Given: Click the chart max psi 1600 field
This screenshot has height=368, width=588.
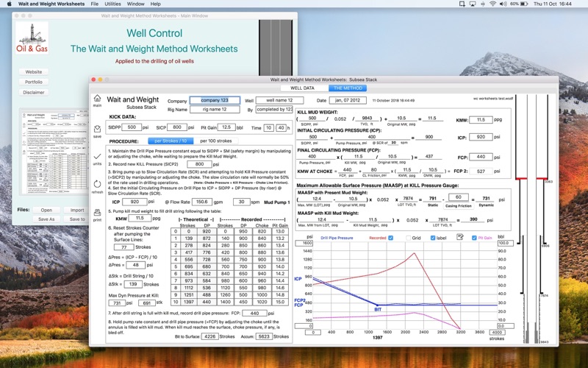Looking at the screenshot, I should 304,243.
